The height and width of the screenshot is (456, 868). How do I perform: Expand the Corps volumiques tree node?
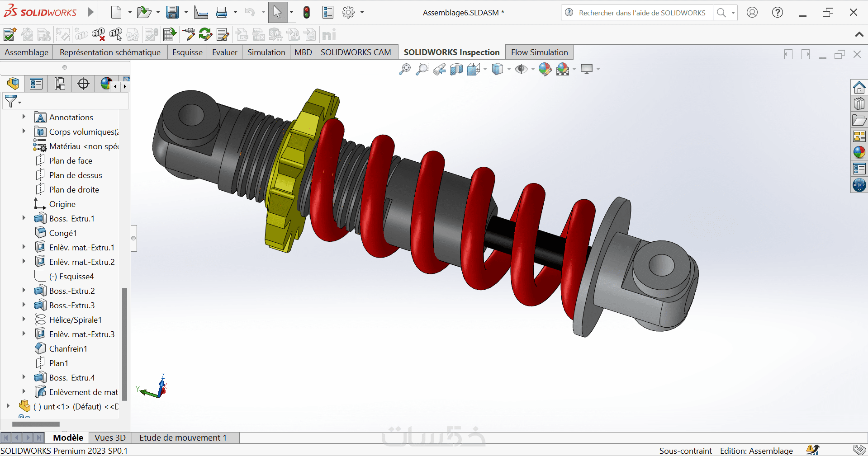24,132
